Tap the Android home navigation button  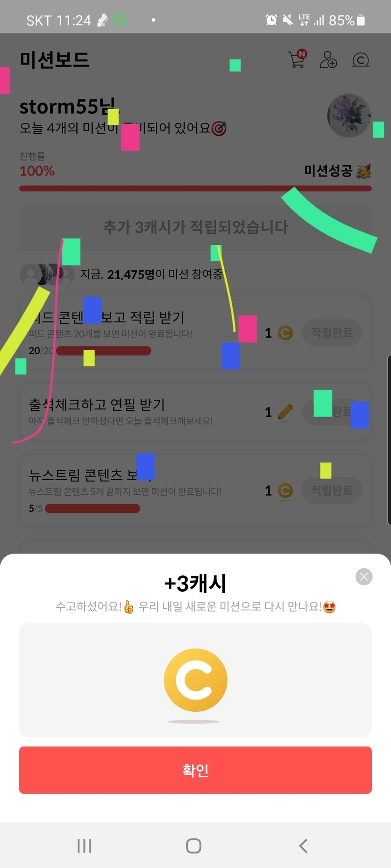pos(194,846)
